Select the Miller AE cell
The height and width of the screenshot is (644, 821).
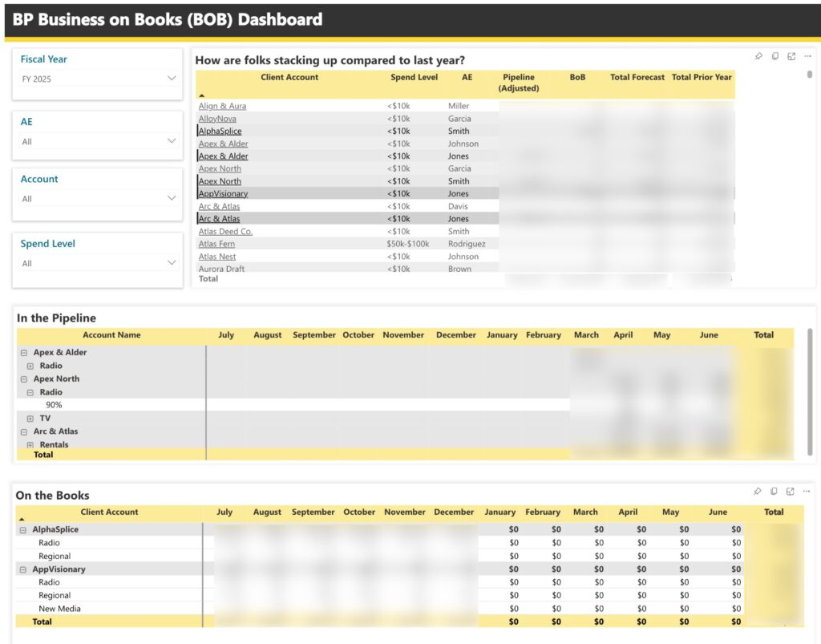pyautogui.click(x=459, y=106)
